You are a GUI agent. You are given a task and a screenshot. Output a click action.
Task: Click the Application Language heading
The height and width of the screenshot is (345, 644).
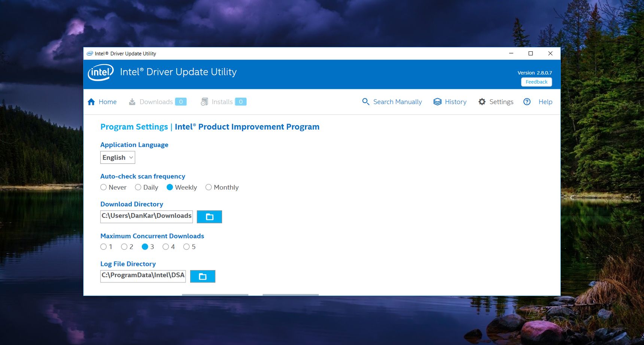pyautogui.click(x=134, y=145)
